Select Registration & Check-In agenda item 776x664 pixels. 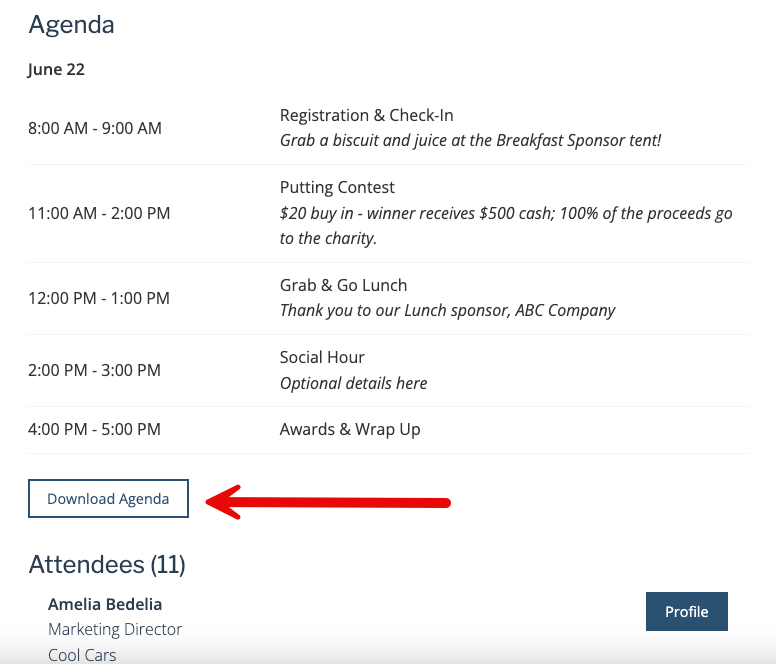(366, 115)
